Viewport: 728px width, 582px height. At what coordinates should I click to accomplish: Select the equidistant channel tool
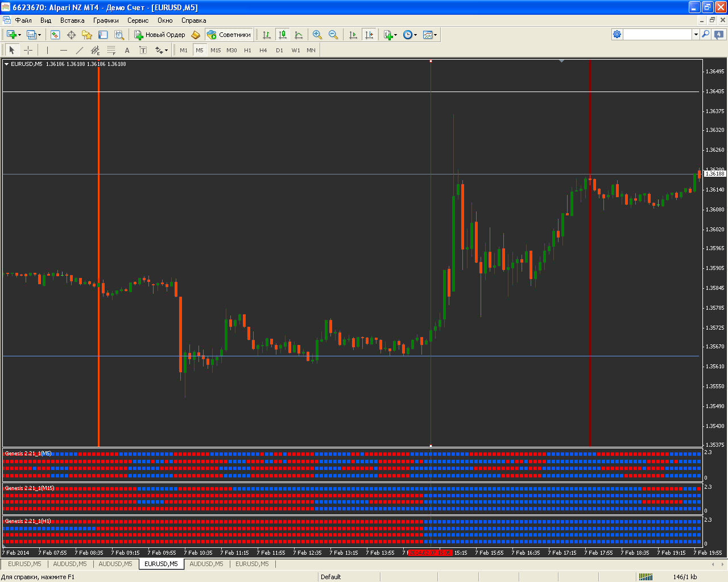pyautogui.click(x=95, y=50)
